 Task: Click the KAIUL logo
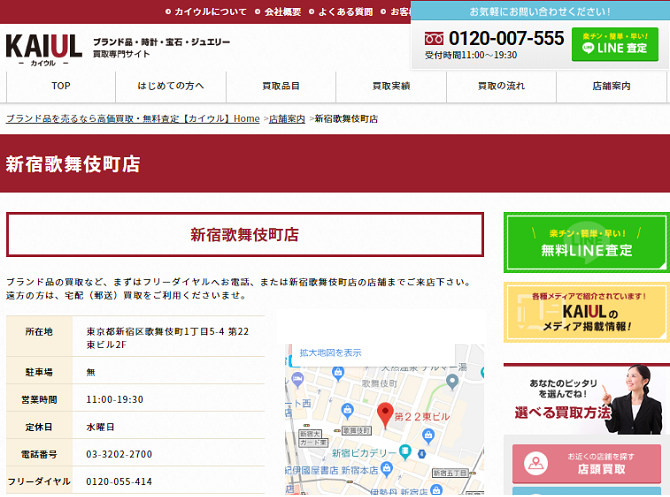click(x=44, y=50)
